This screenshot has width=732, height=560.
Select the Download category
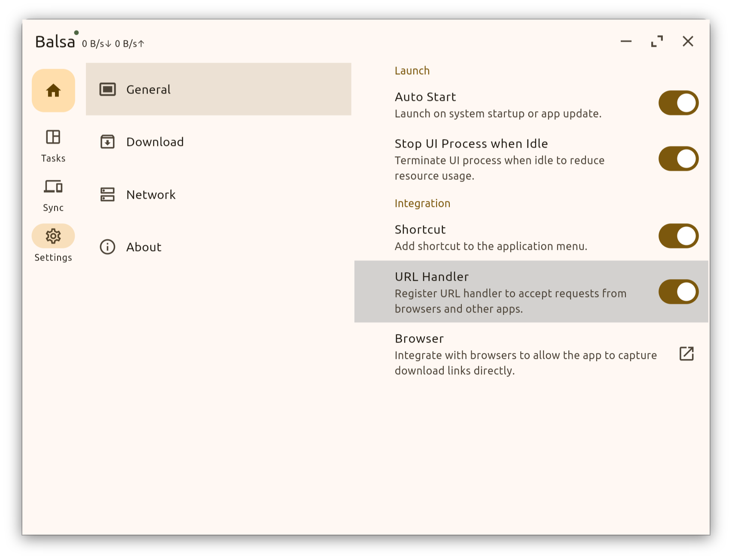tap(155, 141)
